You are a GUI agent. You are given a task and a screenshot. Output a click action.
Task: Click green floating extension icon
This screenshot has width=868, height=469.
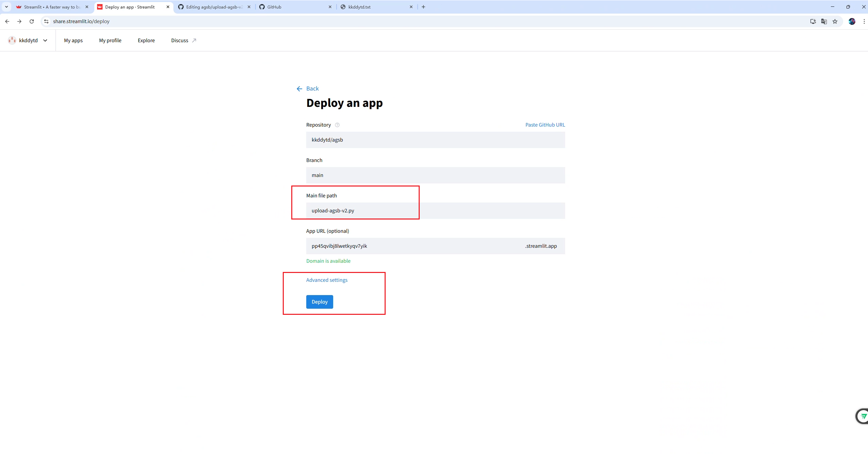pos(863,416)
